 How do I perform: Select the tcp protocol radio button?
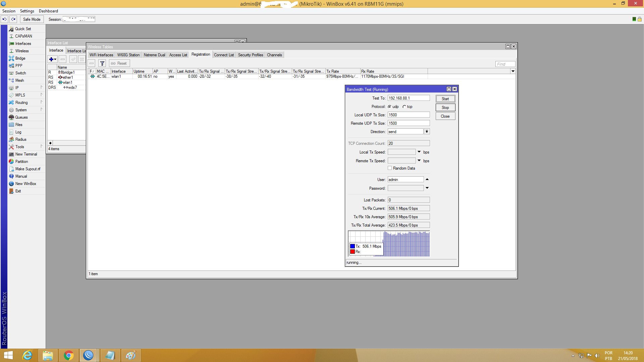[x=405, y=107]
